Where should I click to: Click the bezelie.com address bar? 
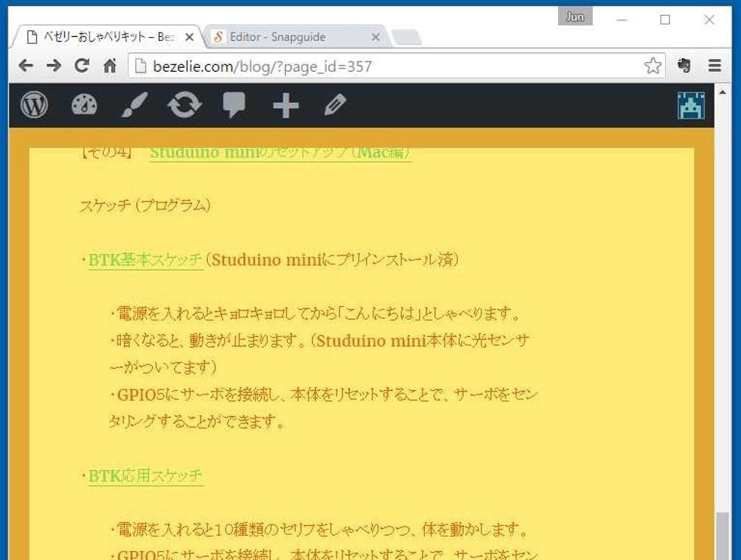tap(378, 66)
